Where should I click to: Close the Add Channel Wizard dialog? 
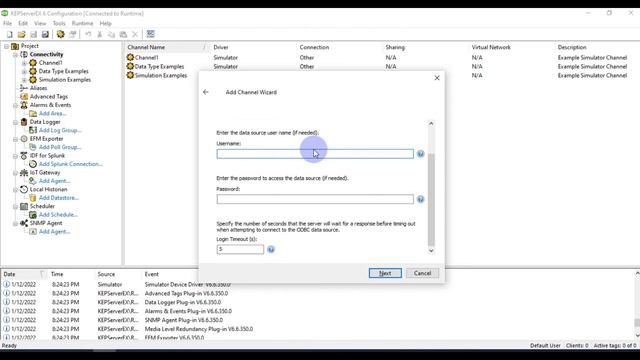coord(437,78)
